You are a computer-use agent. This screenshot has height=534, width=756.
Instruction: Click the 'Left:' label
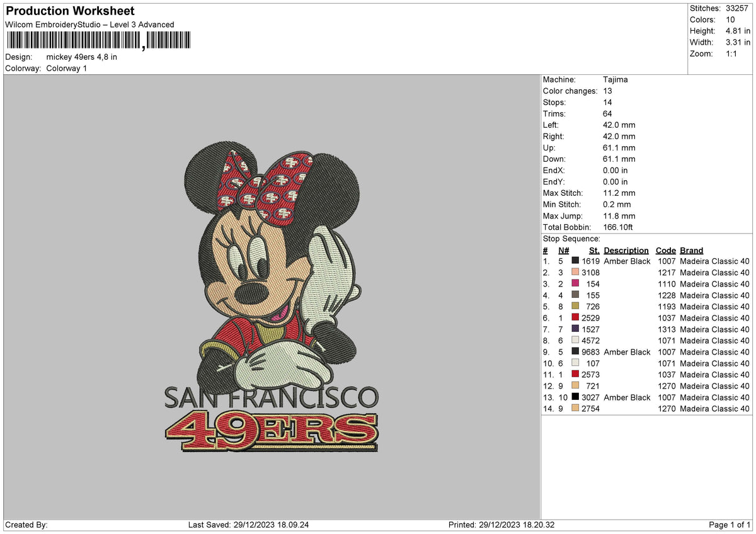click(551, 125)
